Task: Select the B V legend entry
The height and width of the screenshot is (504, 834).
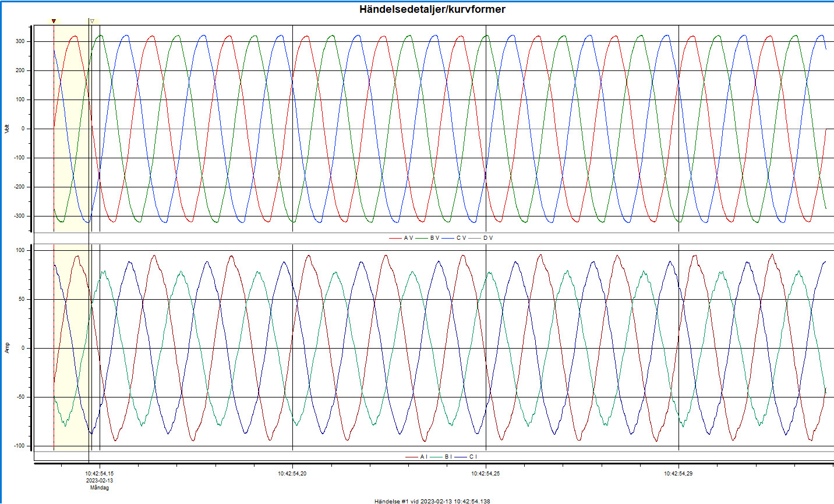Action: [434, 238]
